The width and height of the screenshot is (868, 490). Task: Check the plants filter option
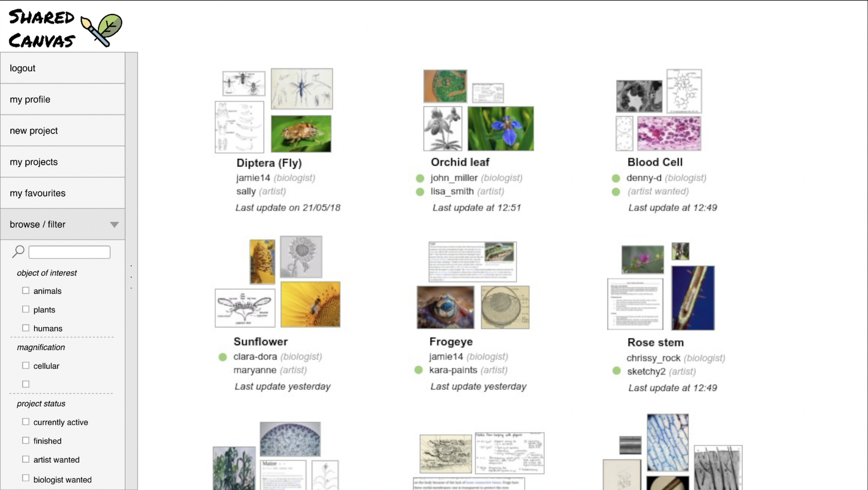[26, 309]
